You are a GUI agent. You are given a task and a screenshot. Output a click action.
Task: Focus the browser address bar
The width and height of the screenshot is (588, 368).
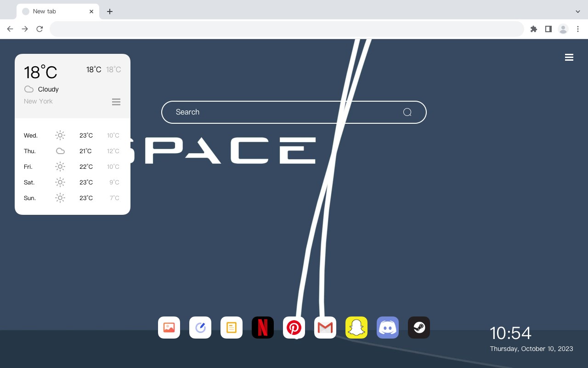coord(287,29)
